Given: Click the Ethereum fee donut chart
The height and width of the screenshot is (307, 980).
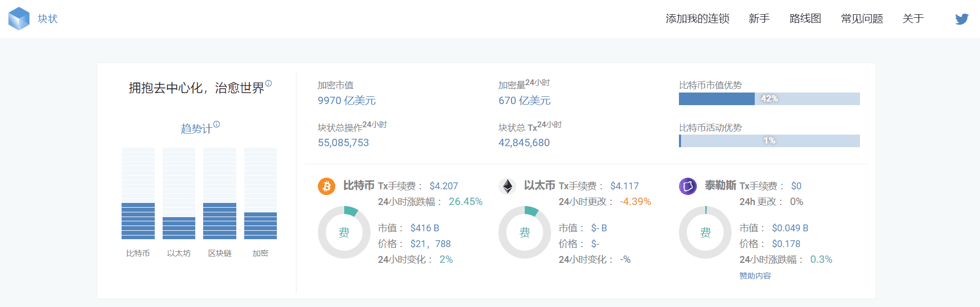Looking at the screenshot, I should click(x=525, y=232).
